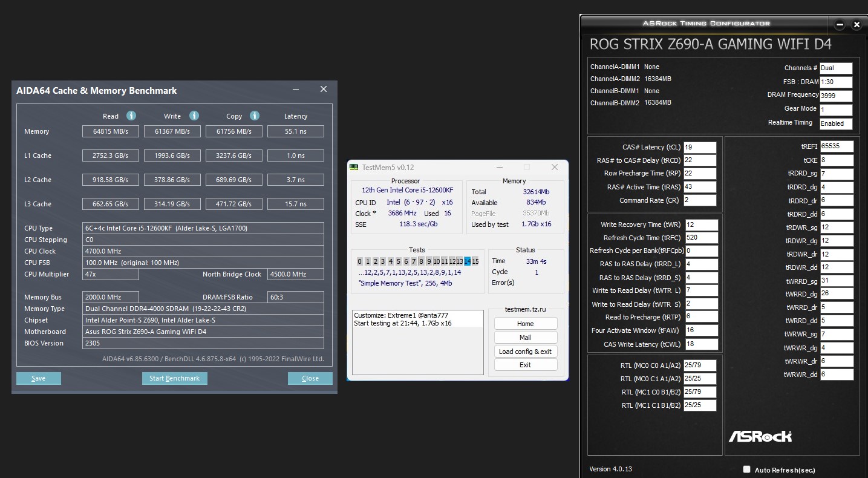Click the tRFCpb value field

(x=702, y=251)
